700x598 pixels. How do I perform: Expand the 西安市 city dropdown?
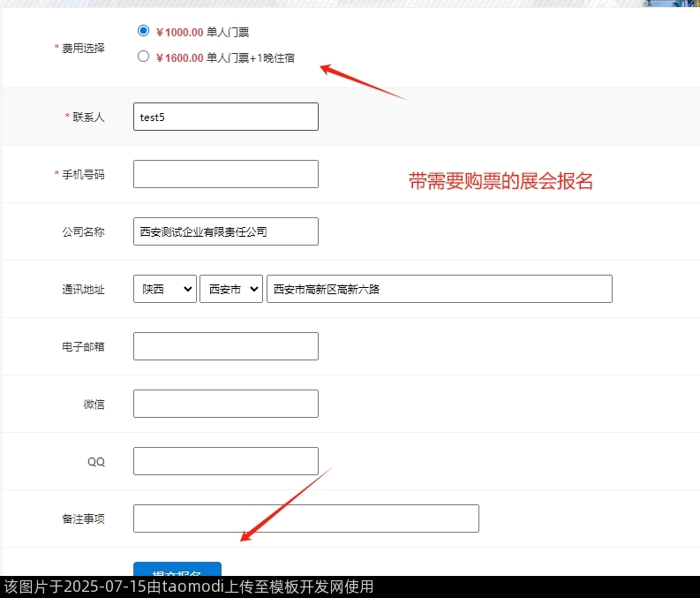pyautogui.click(x=230, y=289)
